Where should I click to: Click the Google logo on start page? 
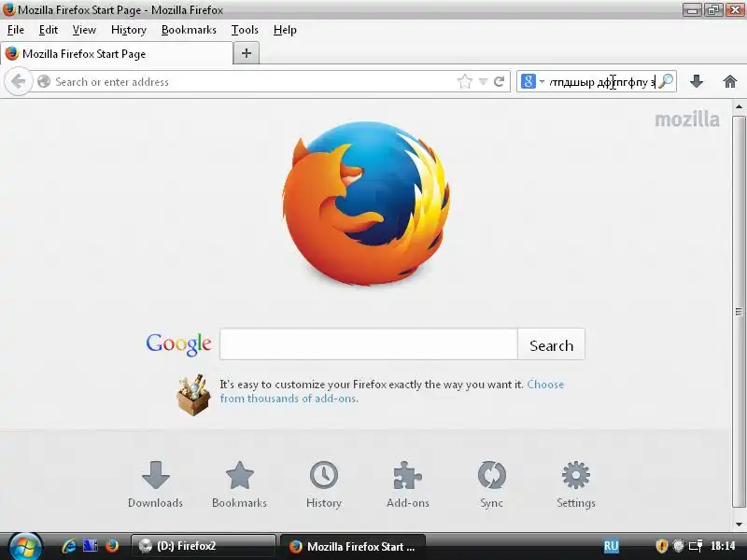click(178, 343)
